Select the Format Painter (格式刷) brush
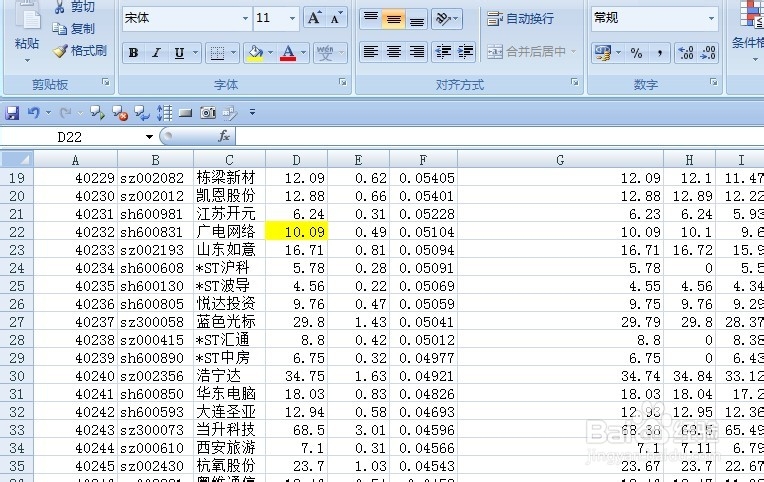 [59, 51]
